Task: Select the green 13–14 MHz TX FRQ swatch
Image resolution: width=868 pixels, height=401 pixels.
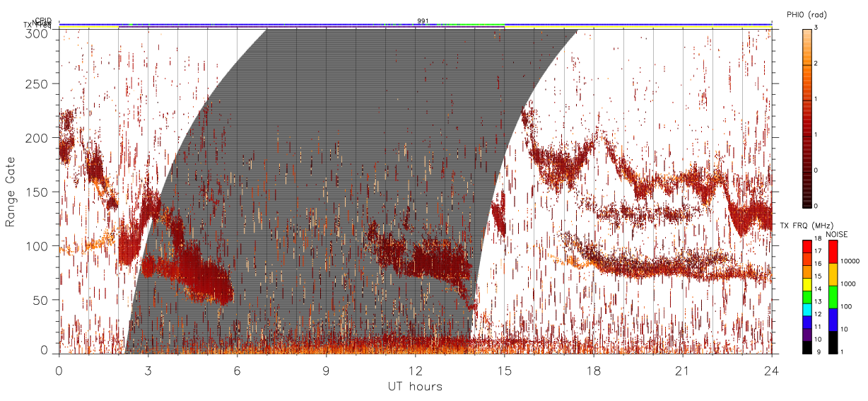Action: point(807,297)
